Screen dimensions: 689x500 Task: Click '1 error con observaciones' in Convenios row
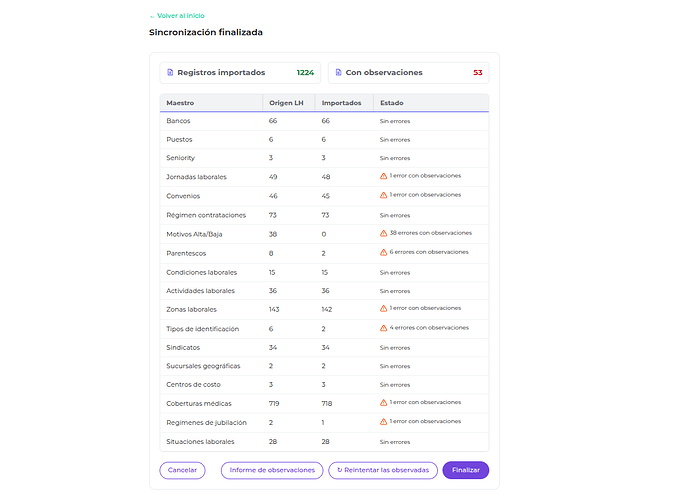click(425, 195)
